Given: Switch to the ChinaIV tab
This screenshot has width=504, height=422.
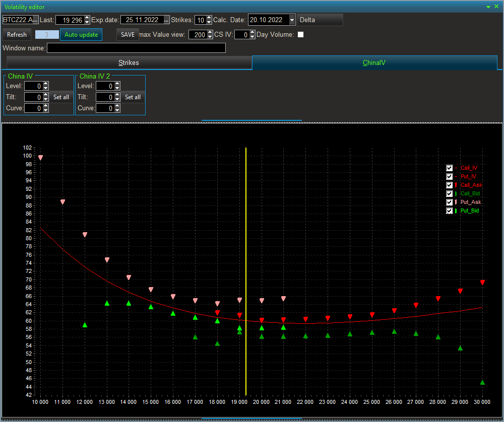Looking at the screenshot, I should coord(374,62).
